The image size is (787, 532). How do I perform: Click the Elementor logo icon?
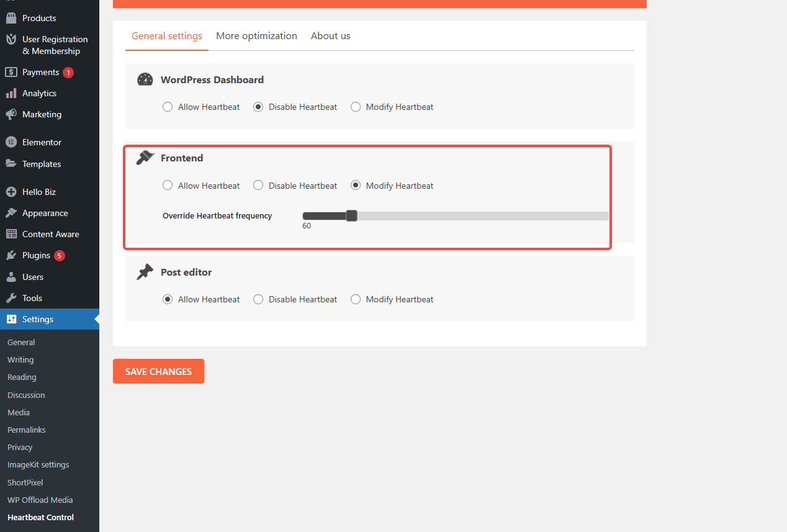coord(11,142)
